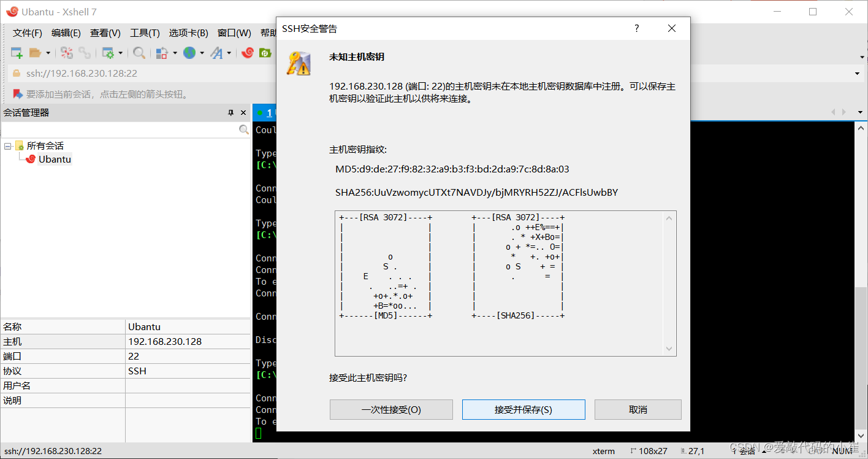868x459 pixels.
Task: Click 一次性接受(O) button
Action: pos(391,409)
